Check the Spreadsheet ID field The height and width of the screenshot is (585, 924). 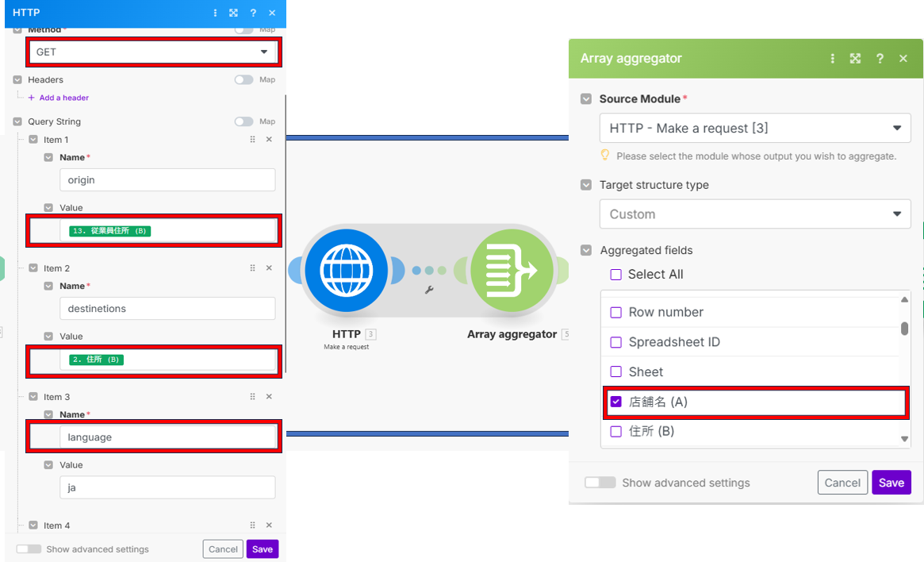coord(615,342)
